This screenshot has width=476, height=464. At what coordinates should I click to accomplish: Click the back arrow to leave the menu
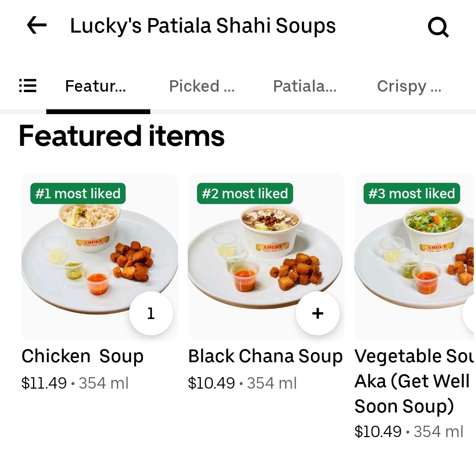click(37, 25)
